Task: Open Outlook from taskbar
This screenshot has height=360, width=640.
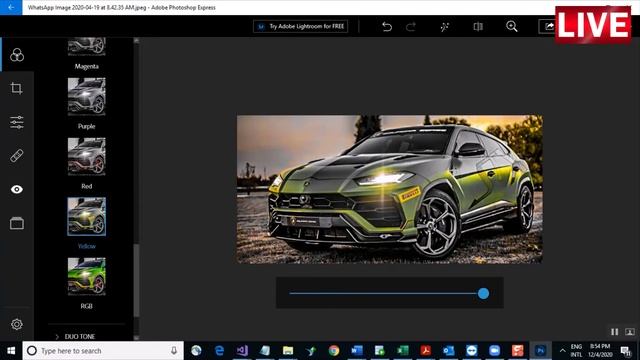Action: 449,351
